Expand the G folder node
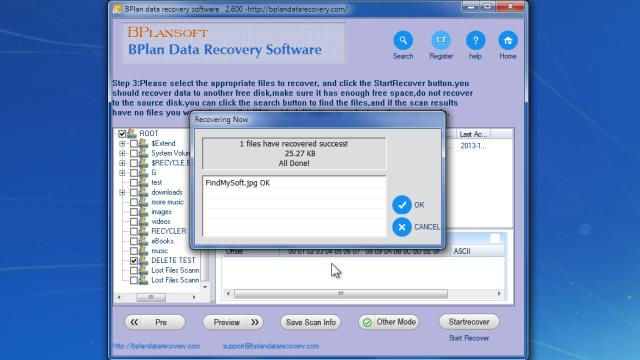Viewport: 640px width, 360px height. pos(122,173)
